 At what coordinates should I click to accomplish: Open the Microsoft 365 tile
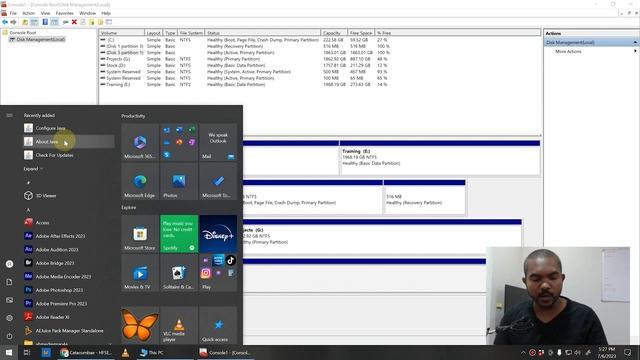(x=140, y=142)
